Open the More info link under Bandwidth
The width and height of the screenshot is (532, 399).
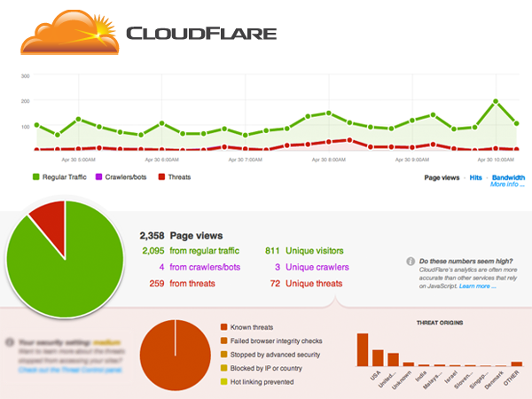coord(506,184)
